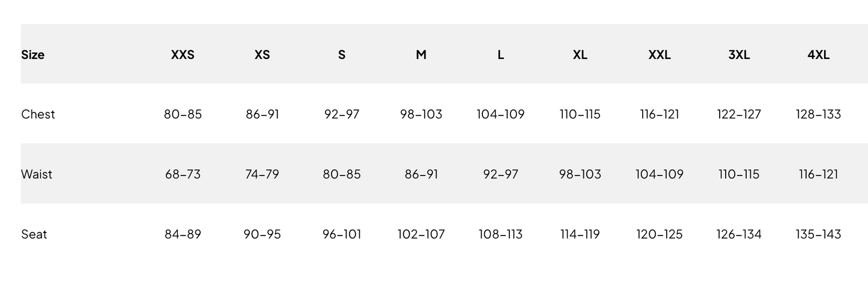The width and height of the screenshot is (868, 286).
Task: Select the XXS size column header
Action: [x=183, y=55]
